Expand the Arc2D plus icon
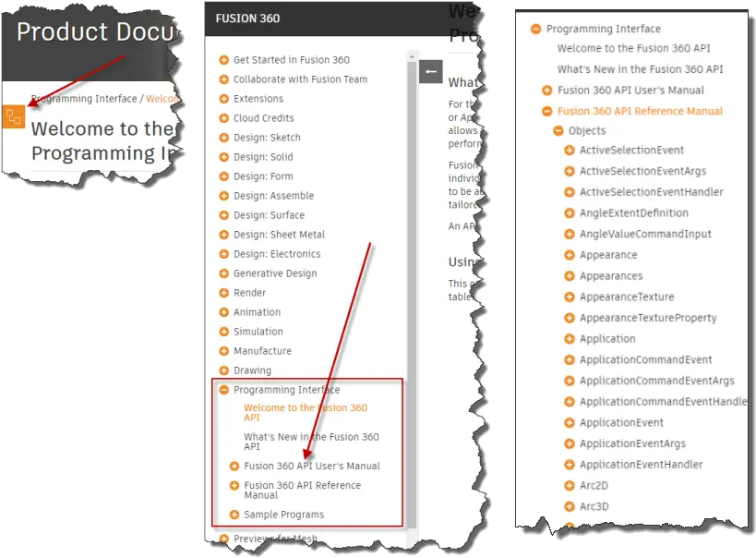 570,485
